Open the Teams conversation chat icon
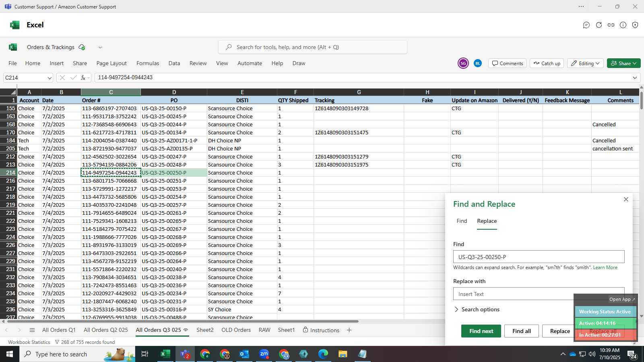 pos(586,25)
